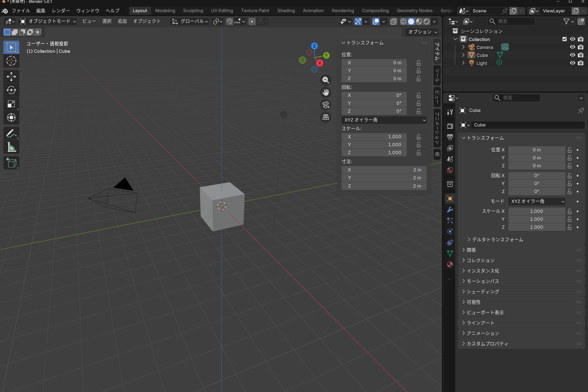Toggle camera view button in viewport
Screen dimensions: 588x392
[x=326, y=105]
